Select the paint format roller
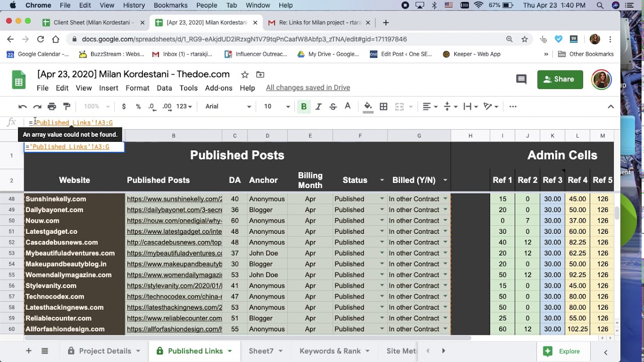644x362 pixels. (66, 107)
